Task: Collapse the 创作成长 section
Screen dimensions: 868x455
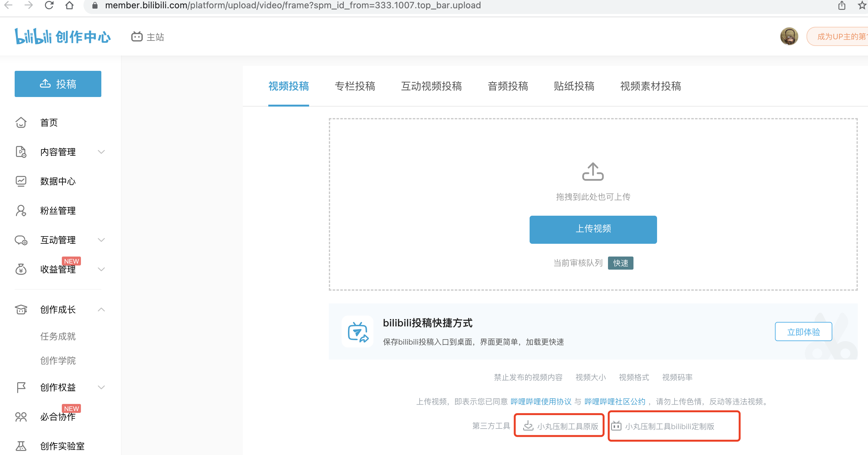Action: (100, 310)
